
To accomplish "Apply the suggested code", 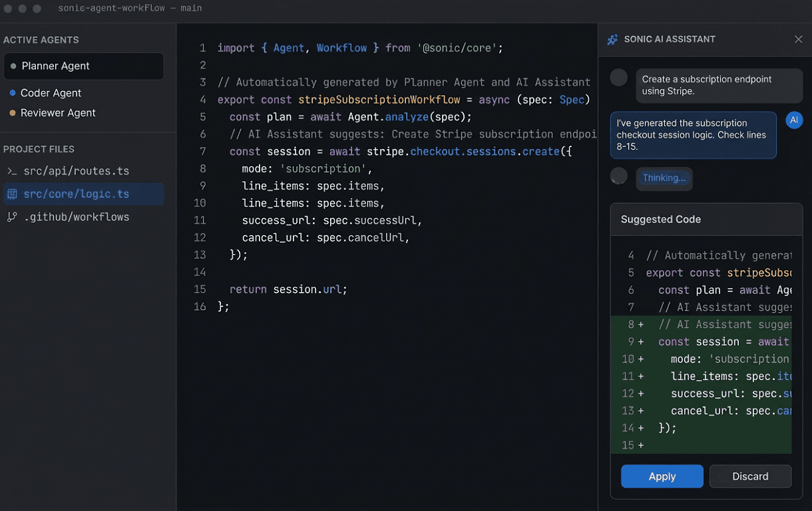I will 662,476.
